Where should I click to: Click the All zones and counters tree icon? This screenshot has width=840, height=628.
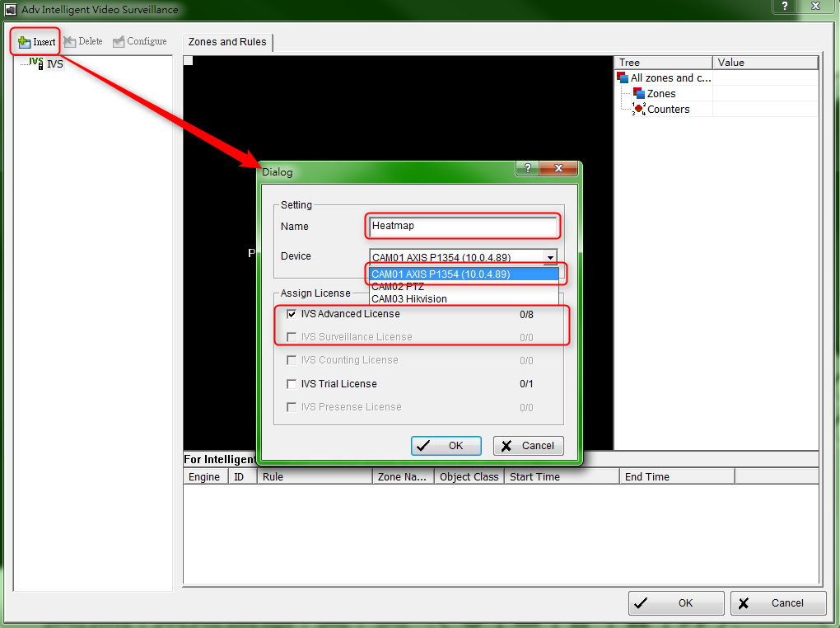[x=623, y=77]
